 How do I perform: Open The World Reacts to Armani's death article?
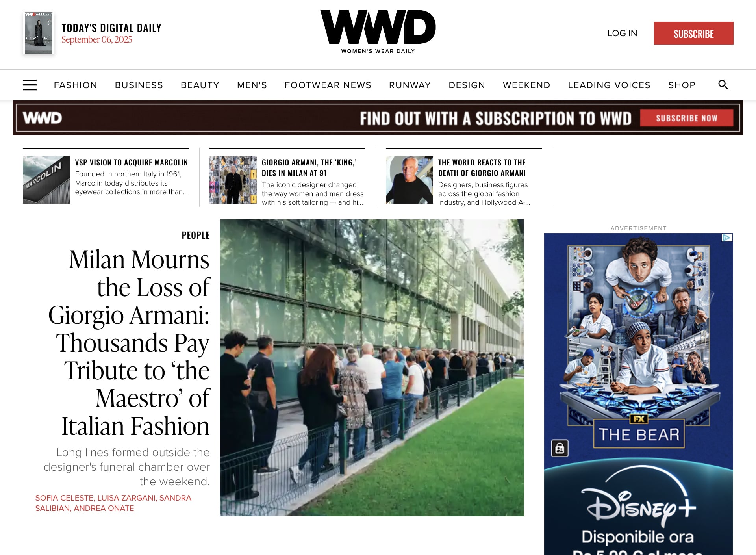pos(482,168)
